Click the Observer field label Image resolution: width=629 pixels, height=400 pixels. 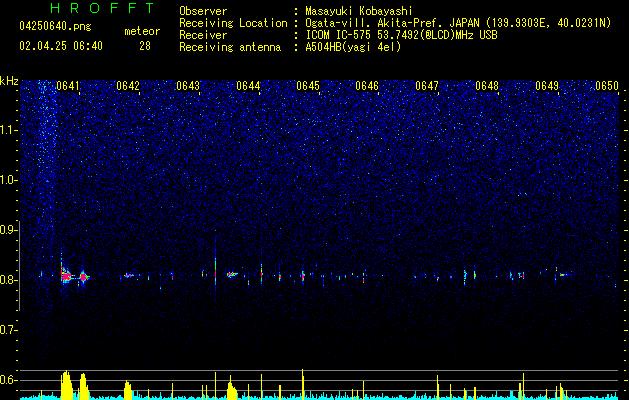[x=203, y=11]
